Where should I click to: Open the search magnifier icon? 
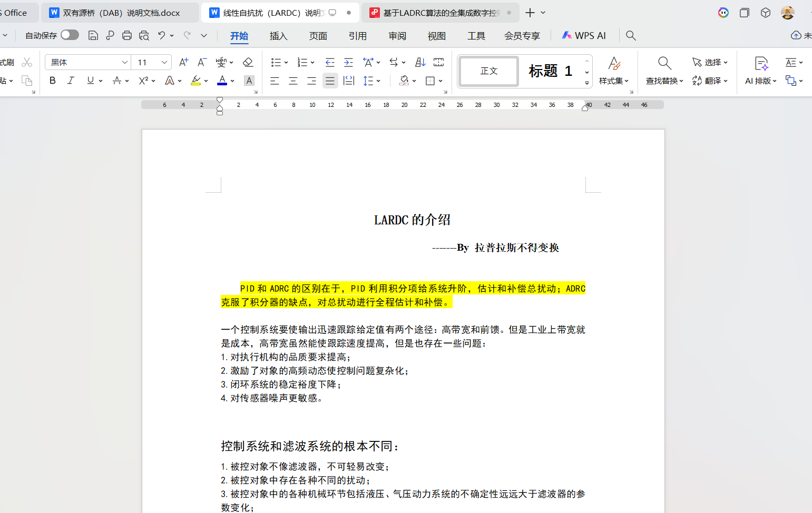[631, 35]
